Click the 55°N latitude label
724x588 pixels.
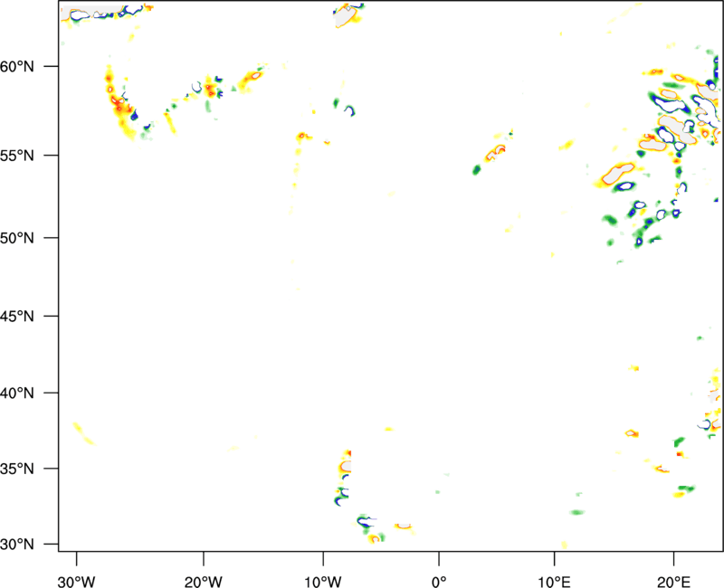coord(17,156)
